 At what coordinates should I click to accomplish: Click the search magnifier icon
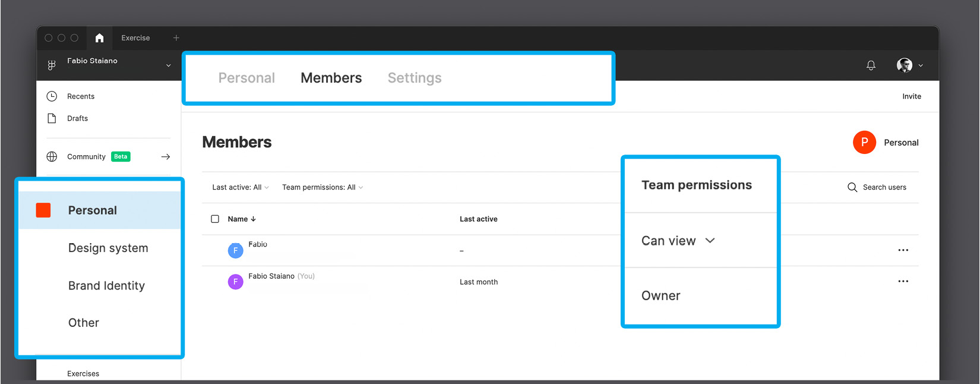coord(852,187)
